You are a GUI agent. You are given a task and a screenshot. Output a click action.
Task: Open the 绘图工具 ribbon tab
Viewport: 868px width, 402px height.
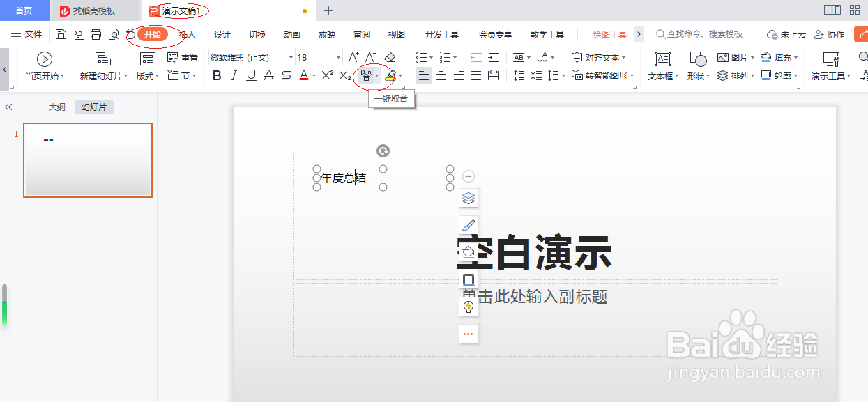pos(610,34)
